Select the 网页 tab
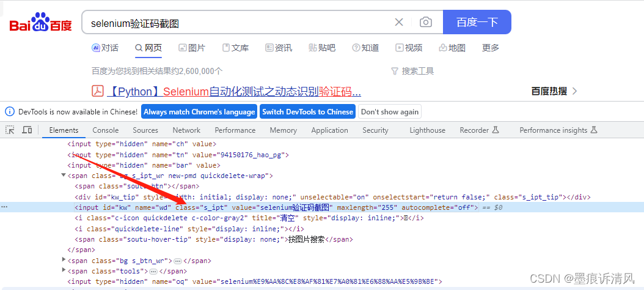 point(148,48)
